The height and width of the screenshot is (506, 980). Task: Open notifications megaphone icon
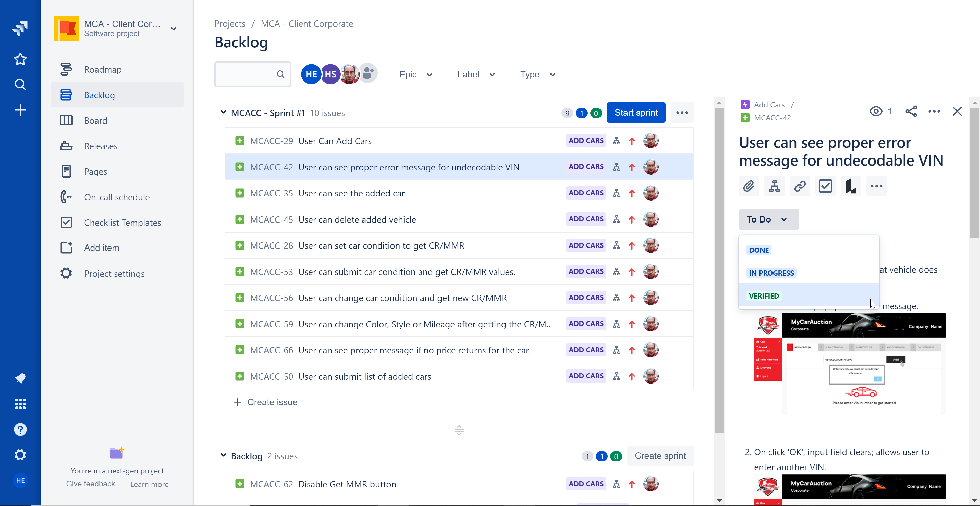20,378
